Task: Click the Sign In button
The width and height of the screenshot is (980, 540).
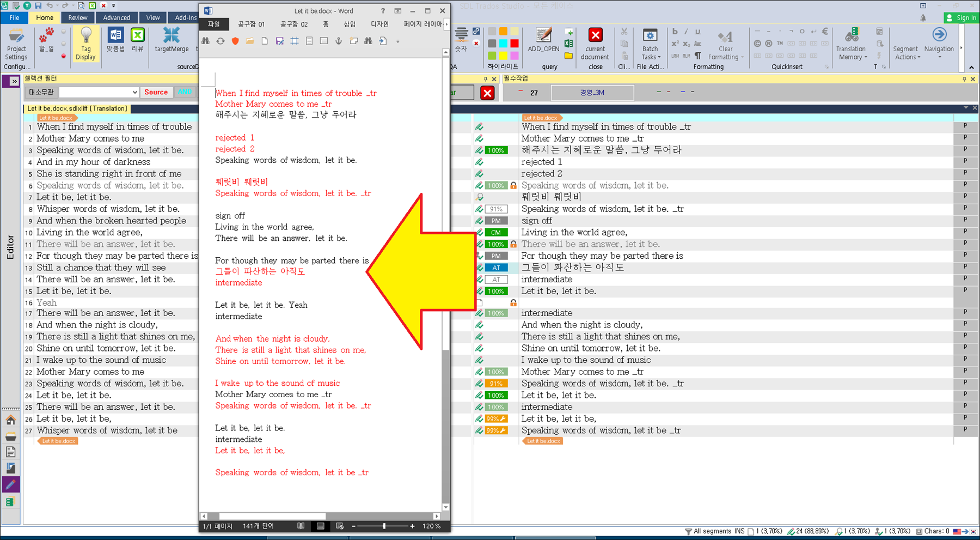Action: coord(961,18)
